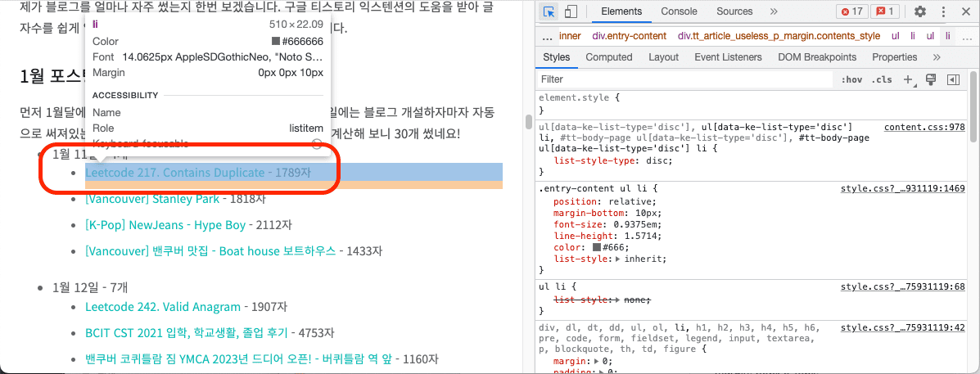This screenshot has width=980, height=374.
Task: Open the 'Boat house 보트하우스' post link
Action: pos(210,251)
